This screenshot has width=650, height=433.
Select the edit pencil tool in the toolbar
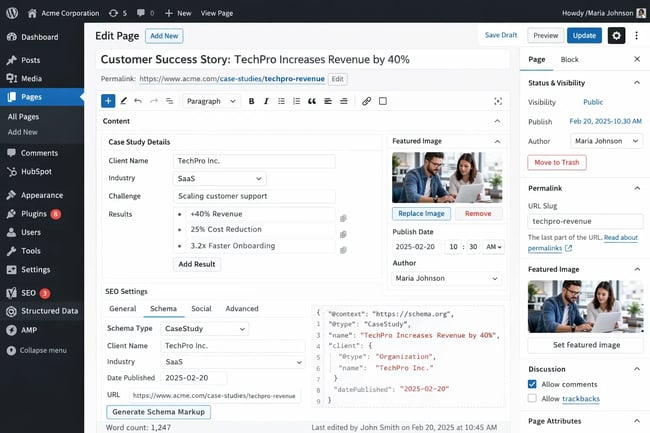pos(123,101)
